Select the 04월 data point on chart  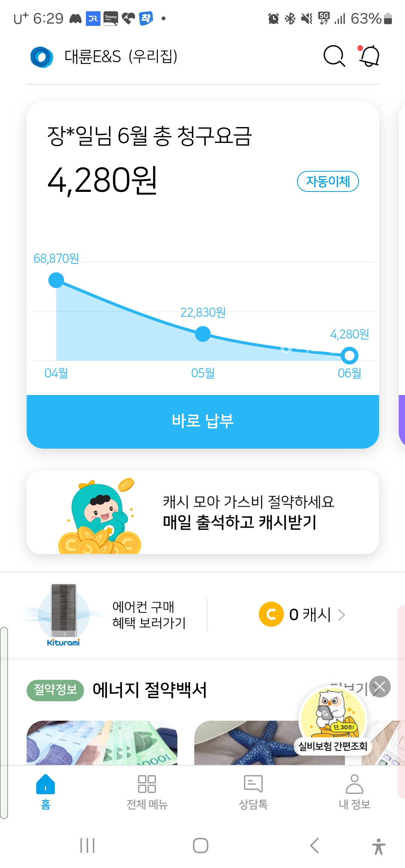(56, 280)
